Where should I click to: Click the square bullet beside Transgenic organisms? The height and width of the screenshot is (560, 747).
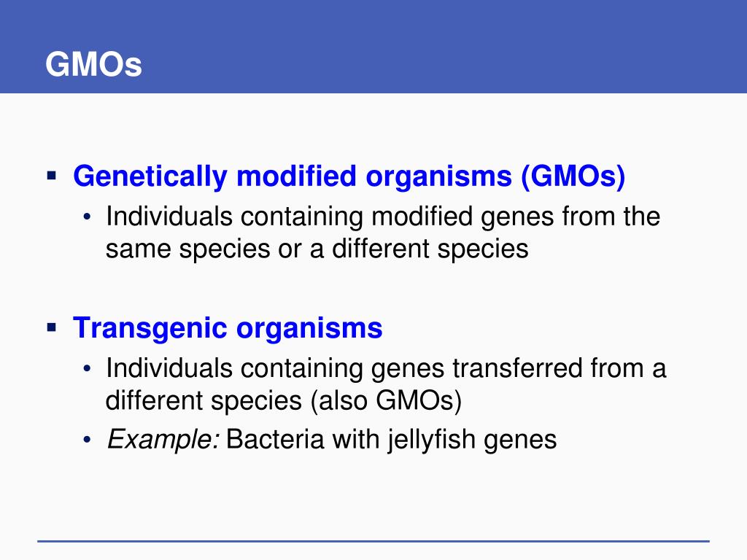click(52, 327)
